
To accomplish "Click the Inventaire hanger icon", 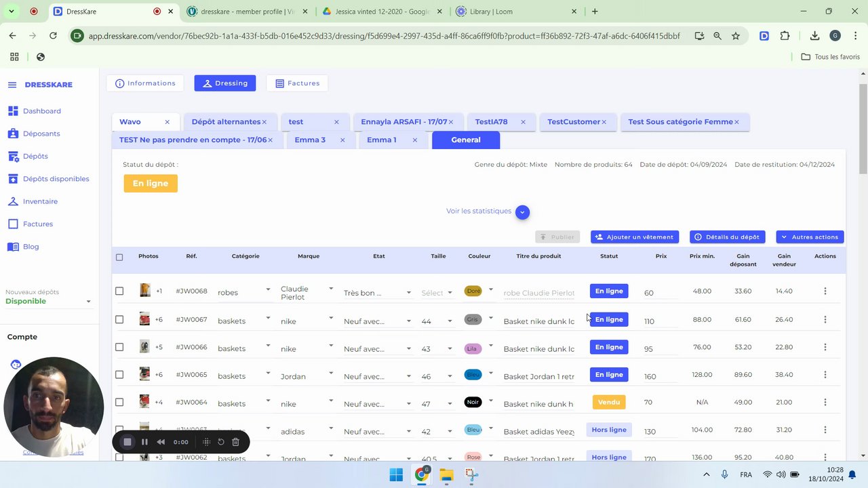I will click(x=13, y=201).
